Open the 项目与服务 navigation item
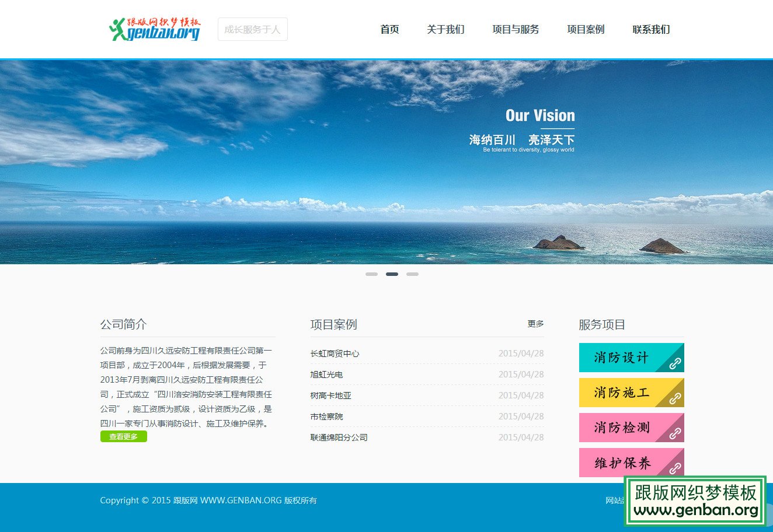The image size is (773, 532). (516, 30)
